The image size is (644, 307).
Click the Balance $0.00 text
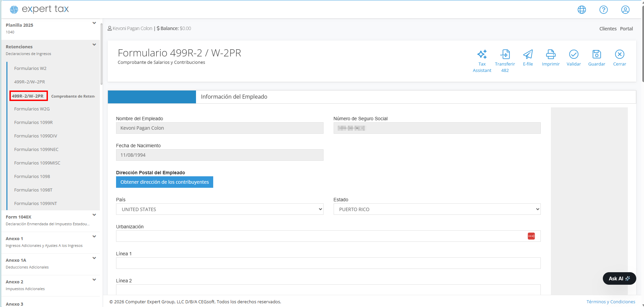pyautogui.click(x=174, y=29)
